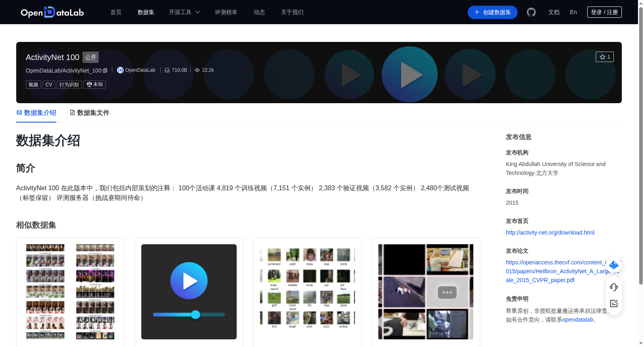Click the plus icon in 创建数据集
Screen dimensions: 644x347
(x=477, y=12)
